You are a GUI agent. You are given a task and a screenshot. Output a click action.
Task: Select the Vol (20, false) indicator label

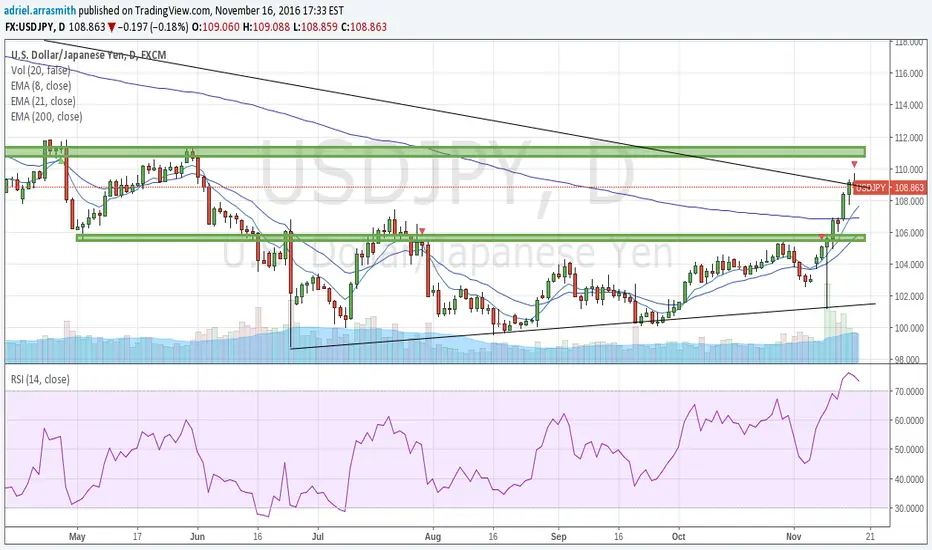(x=40, y=70)
